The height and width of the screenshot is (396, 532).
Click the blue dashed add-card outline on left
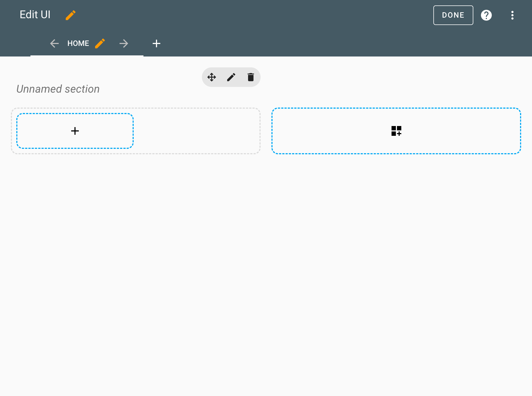75,131
